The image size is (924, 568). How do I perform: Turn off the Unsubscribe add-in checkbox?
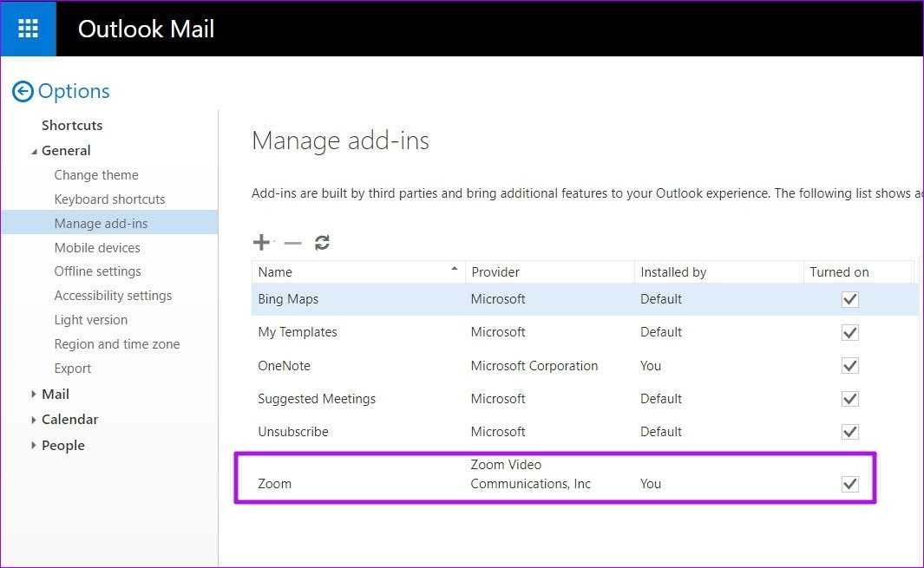850,432
